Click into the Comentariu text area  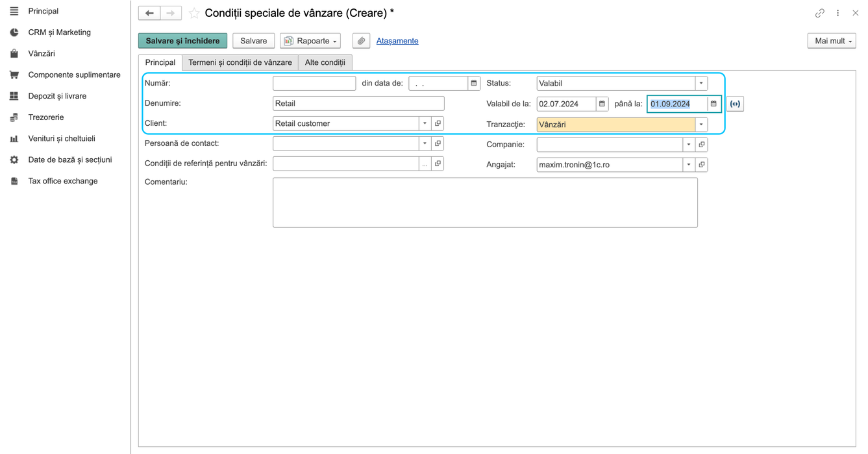pyautogui.click(x=485, y=202)
